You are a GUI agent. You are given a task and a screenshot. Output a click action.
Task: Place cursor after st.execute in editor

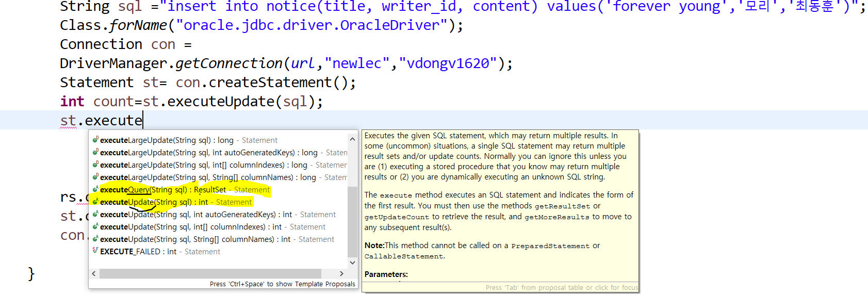pyautogui.click(x=143, y=120)
